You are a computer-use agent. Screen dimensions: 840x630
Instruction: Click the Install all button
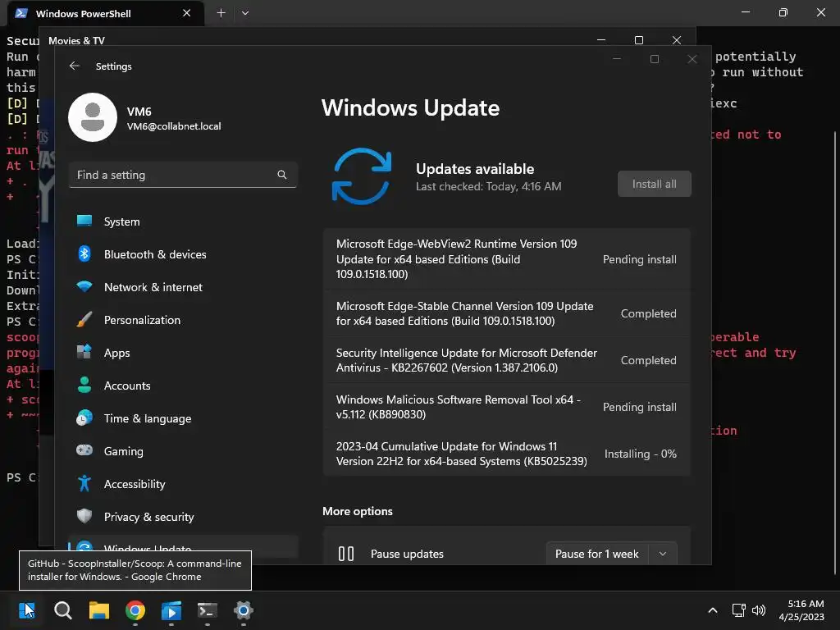(x=654, y=184)
